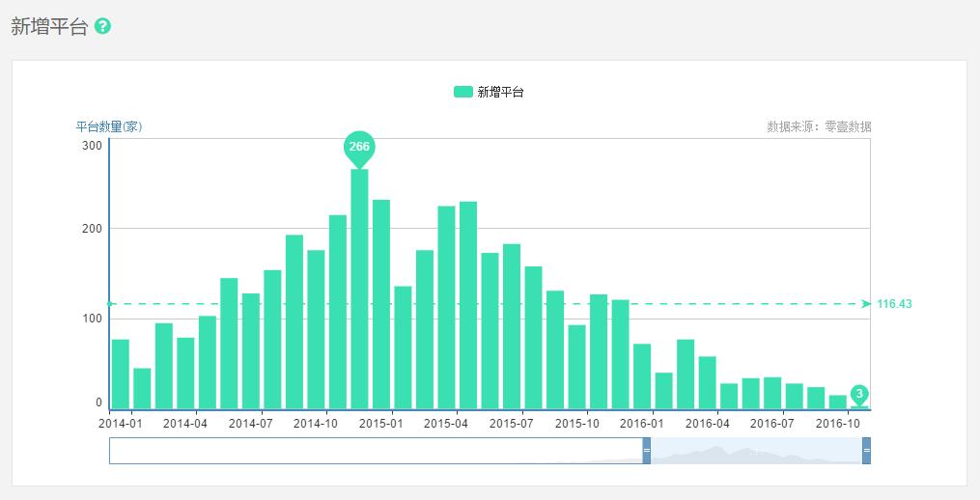This screenshot has height=500, width=980.
Task: Toggle the 新增平台 legend series
Action: coord(489,92)
